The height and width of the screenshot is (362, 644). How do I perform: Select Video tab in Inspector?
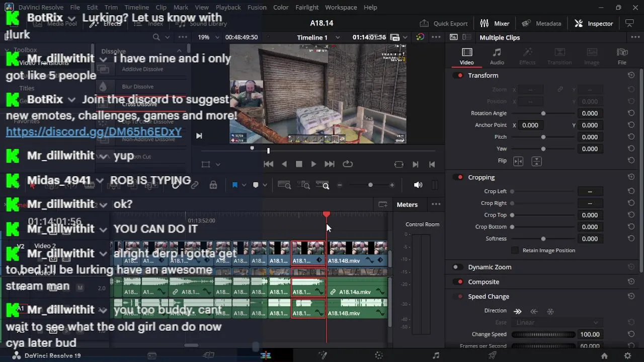point(467,56)
